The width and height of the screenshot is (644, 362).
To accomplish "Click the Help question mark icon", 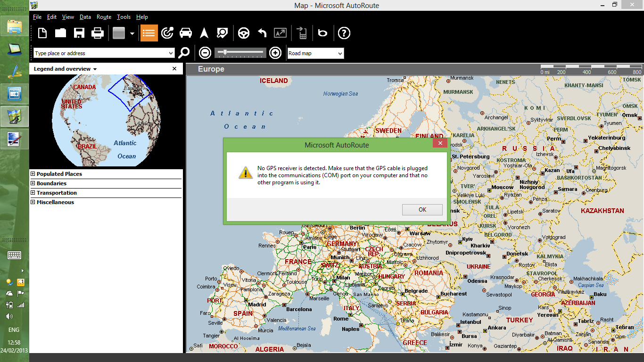I will [x=345, y=33].
